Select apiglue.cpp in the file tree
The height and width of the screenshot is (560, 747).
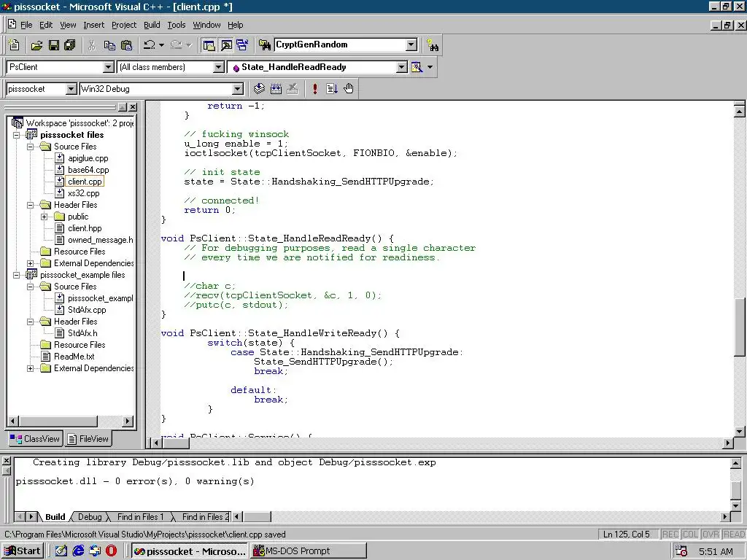88,158
